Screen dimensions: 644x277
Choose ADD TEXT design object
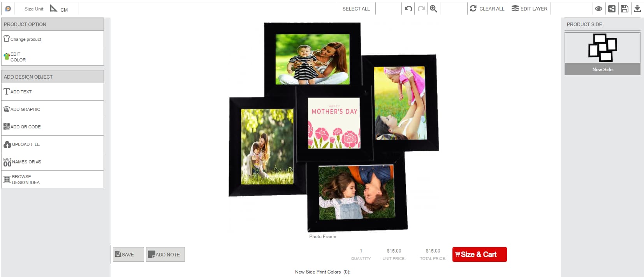click(x=53, y=92)
